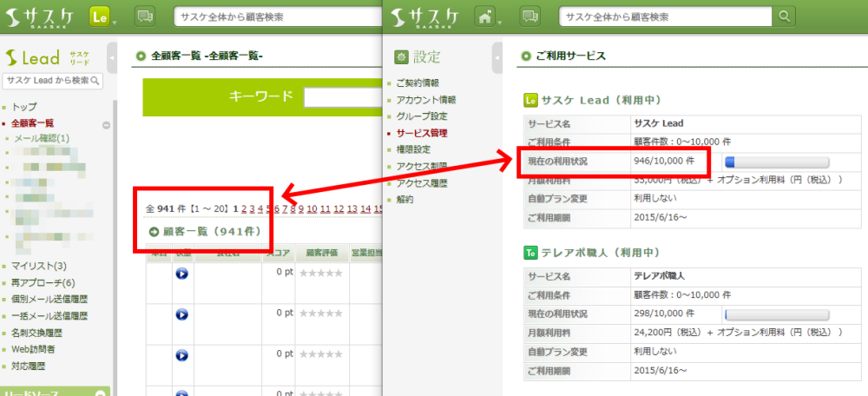Go to page 10 of customer list
Viewport: 868px width, 396px height.
[312, 208]
